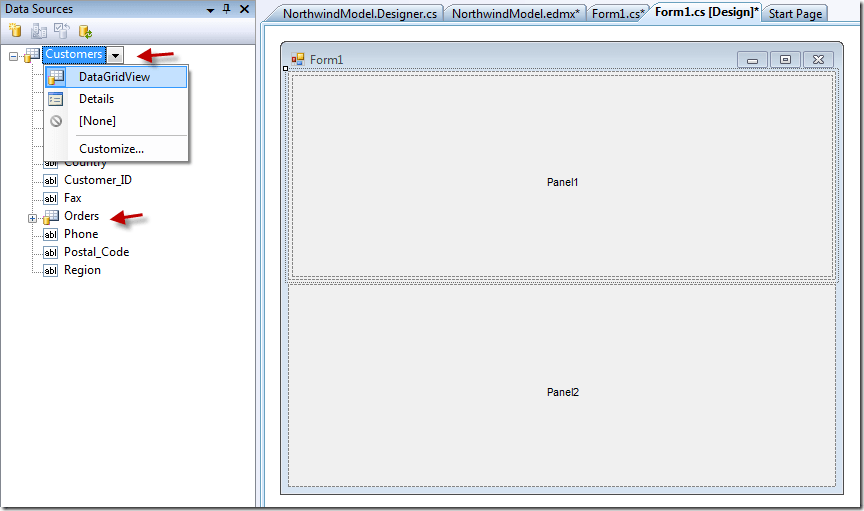Click the Add New Data Source icon
This screenshot has height=511, width=864.
point(15,32)
